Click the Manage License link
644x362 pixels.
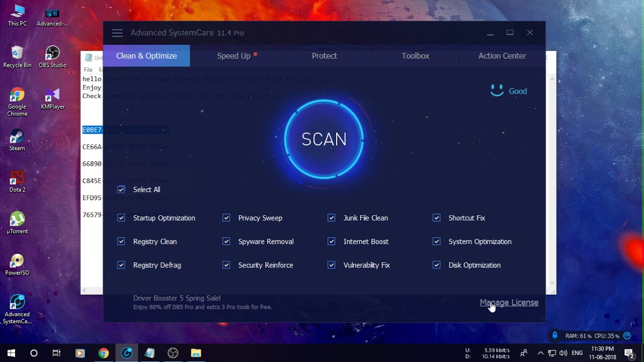point(509,303)
